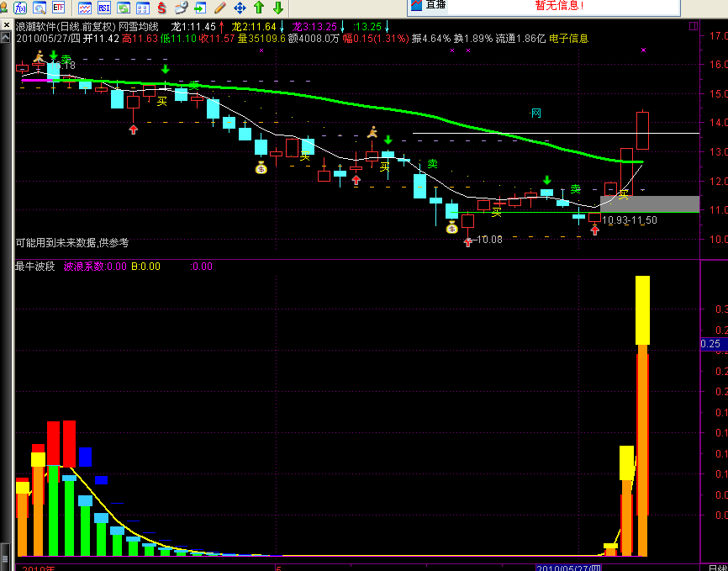
Task: Close the chart info panel with X
Action: 7,24
